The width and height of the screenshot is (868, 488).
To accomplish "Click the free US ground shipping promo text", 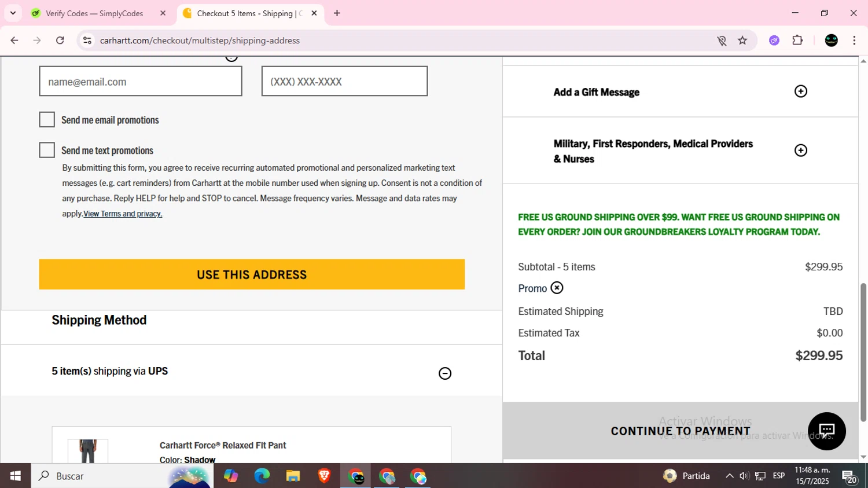I will (679, 224).
